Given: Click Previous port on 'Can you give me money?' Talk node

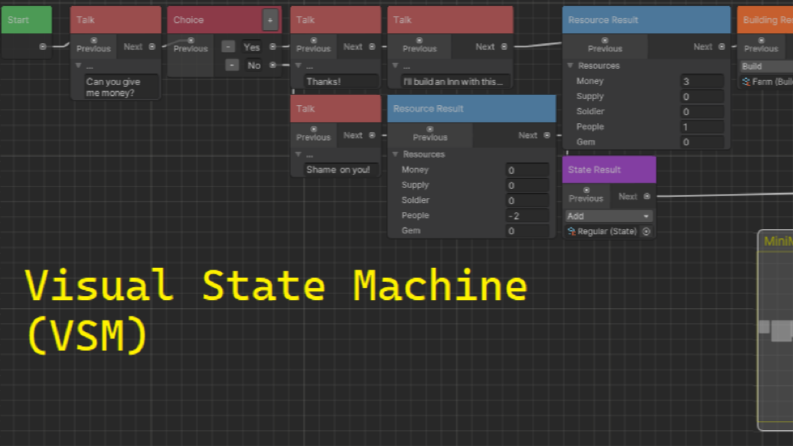Looking at the screenshot, I should [x=94, y=40].
